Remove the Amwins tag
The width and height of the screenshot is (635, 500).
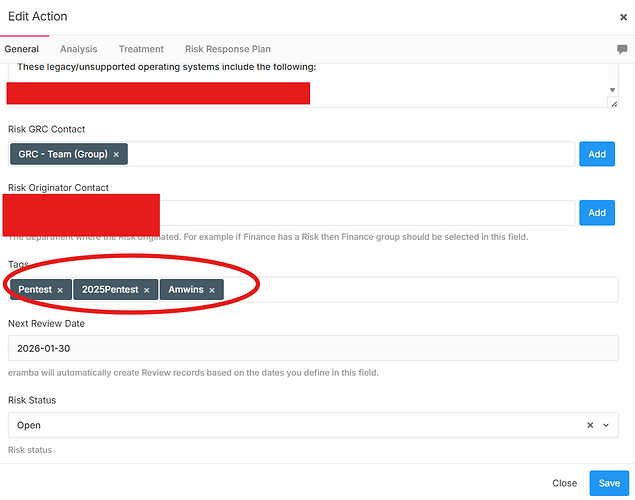(212, 290)
